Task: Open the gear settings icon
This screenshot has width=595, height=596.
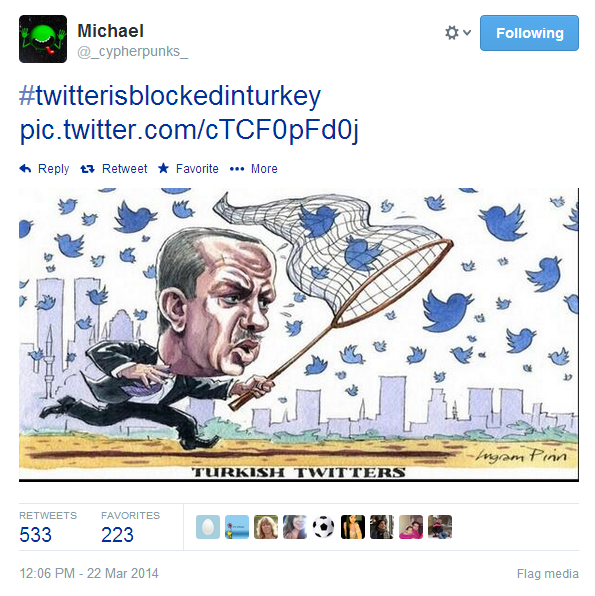Action: pyautogui.click(x=452, y=33)
